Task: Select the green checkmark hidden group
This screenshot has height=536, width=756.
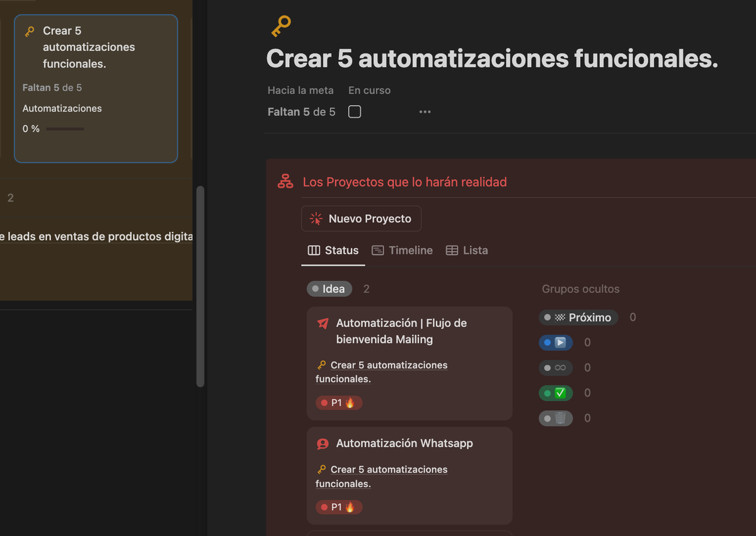Action: (556, 393)
